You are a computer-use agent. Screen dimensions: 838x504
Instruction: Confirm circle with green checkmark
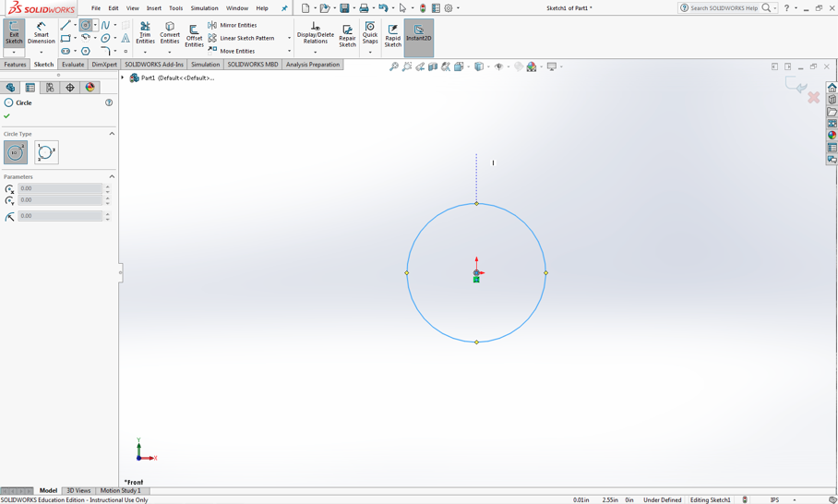coord(7,116)
